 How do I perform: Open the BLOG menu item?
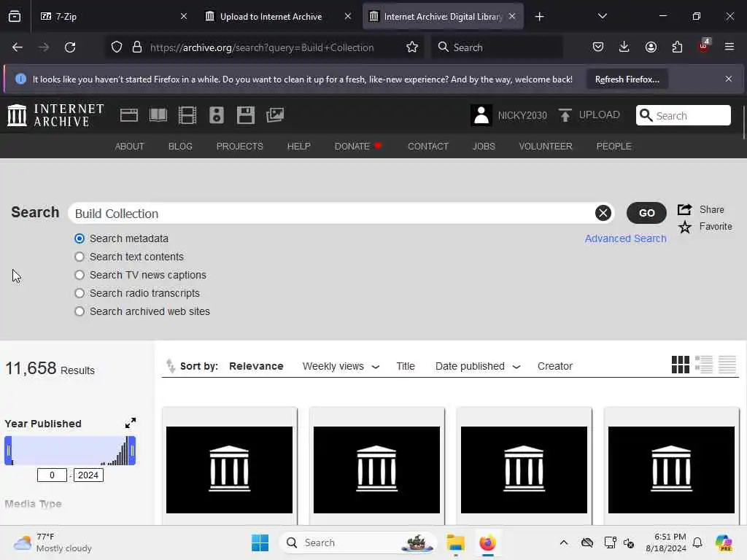point(180,146)
